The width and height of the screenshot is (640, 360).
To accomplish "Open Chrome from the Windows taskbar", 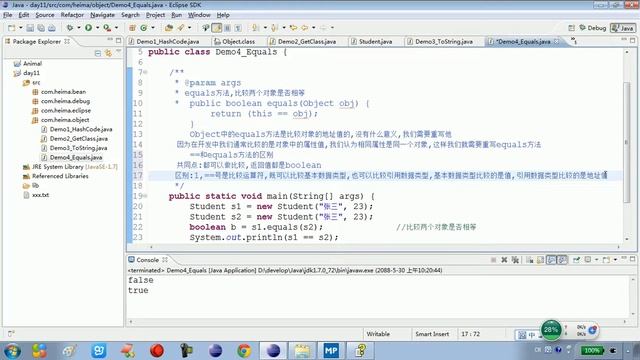I will pyautogui.click(x=244, y=351).
